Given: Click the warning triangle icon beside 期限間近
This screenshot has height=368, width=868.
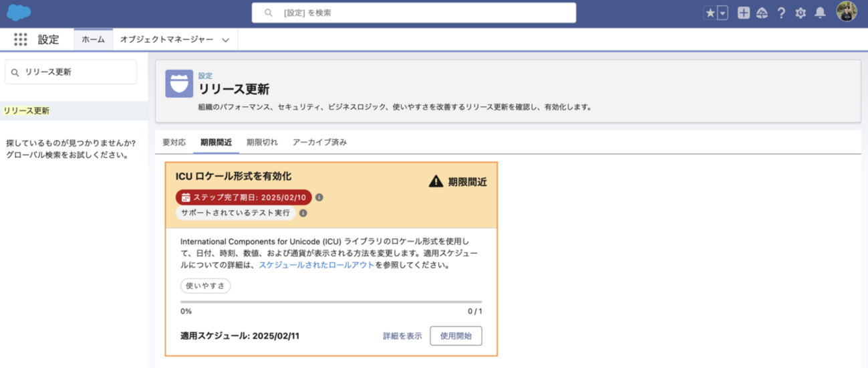Looking at the screenshot, I should [436, 181].
